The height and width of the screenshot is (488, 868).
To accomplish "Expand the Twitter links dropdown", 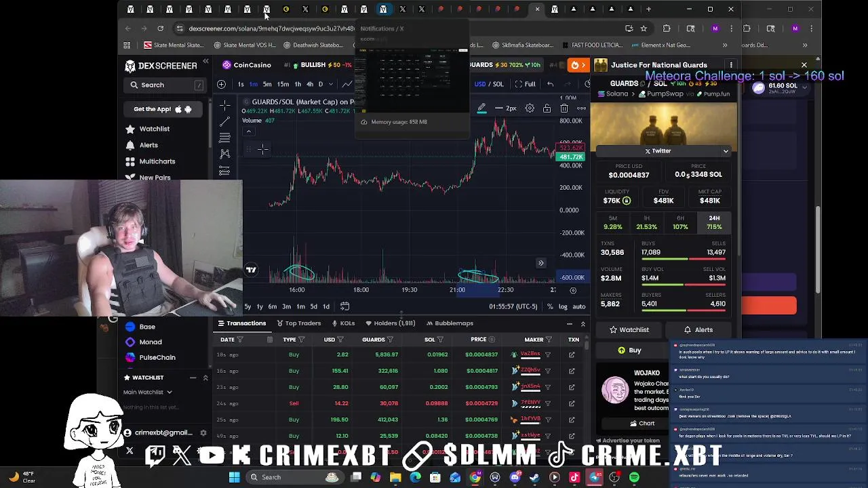I will click(726, 151).
